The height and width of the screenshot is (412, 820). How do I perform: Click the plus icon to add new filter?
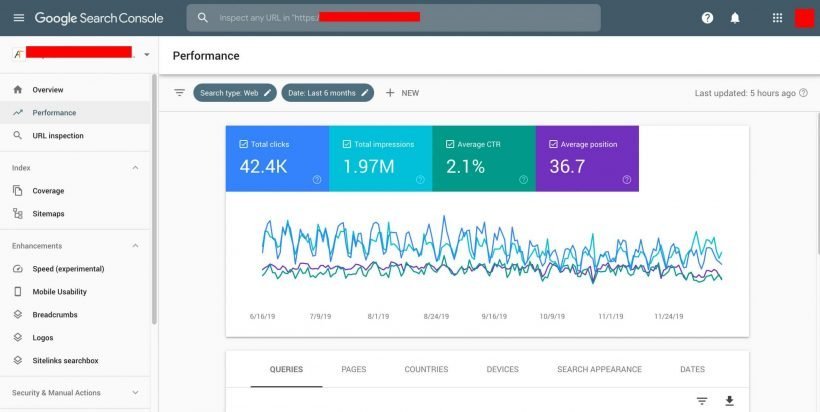click(390, 93)
